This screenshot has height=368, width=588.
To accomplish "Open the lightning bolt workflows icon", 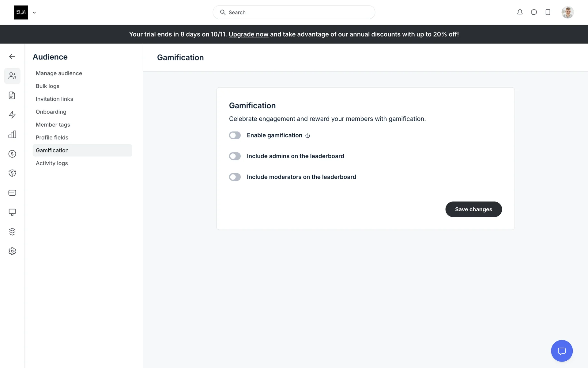I will [x=12, y=115].
